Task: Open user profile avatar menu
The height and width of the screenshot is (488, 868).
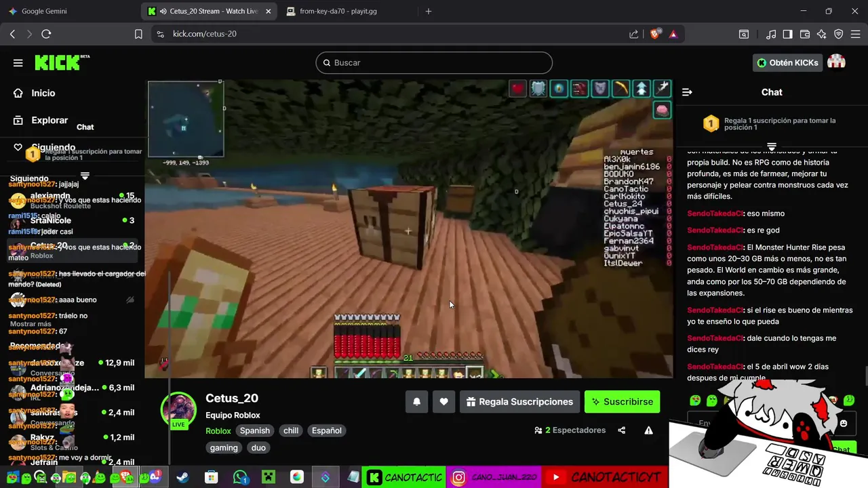Action: [836, 62]
